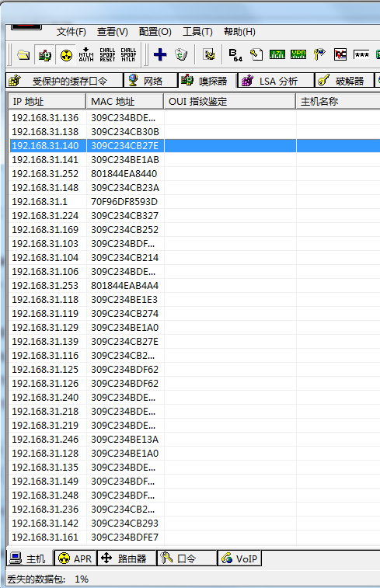Viewport: 380px width, 588px height.
Task: Click MAC cell 309C234CB214
Action: [124, 258]
